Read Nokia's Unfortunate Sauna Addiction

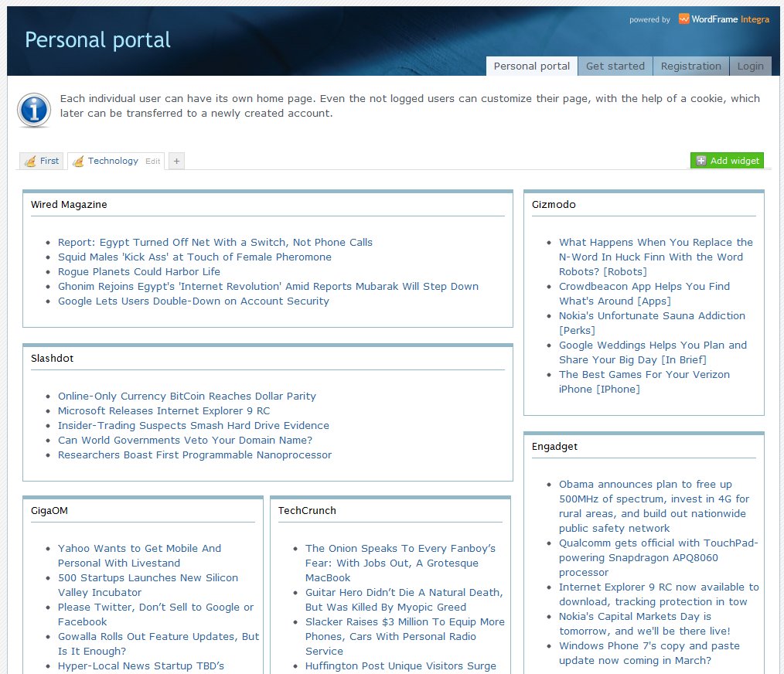point(652,323)
